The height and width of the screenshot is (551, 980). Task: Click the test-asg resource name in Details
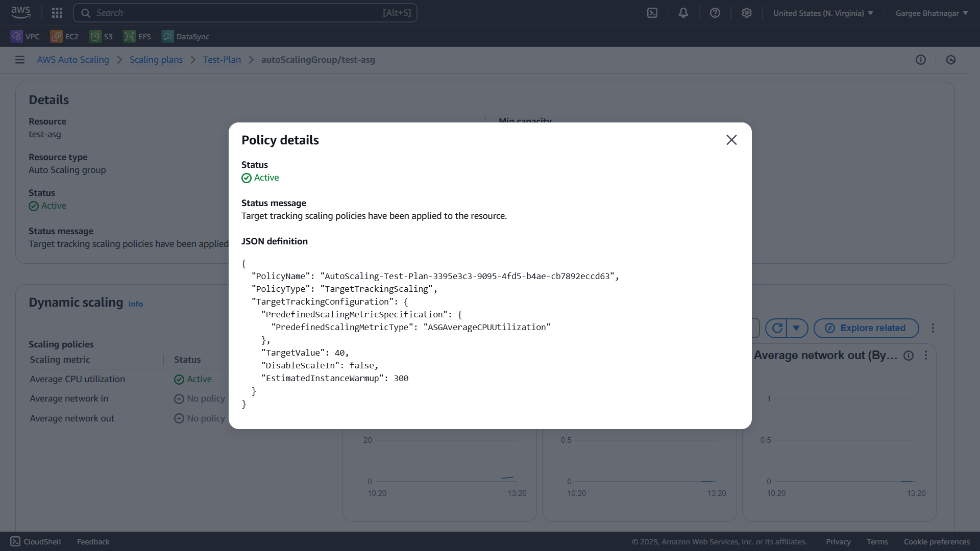tap(45, 134)
